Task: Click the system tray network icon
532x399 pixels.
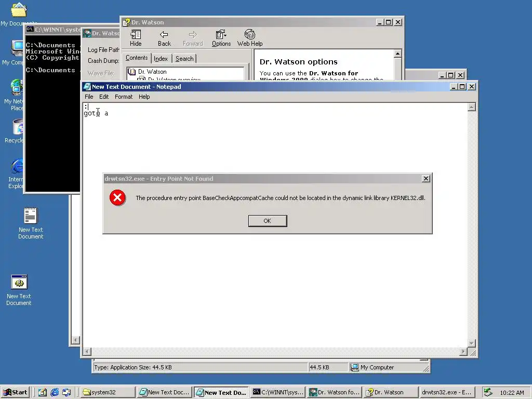Action: click(x=488, y=392)
